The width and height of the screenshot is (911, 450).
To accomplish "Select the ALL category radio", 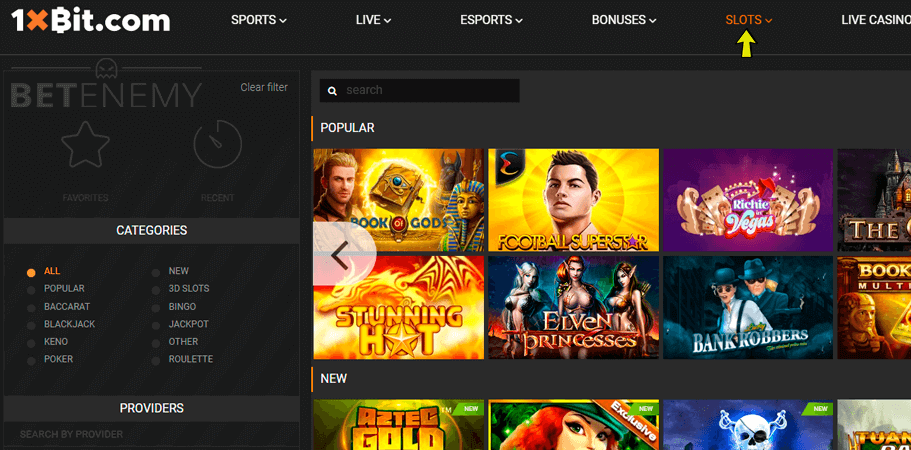I will [31, 272].
